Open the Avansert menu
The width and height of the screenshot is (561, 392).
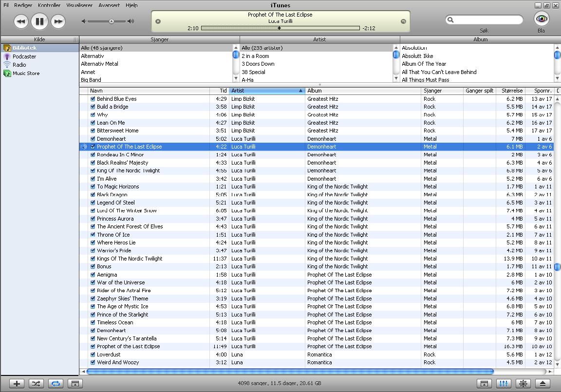[109, 5]
